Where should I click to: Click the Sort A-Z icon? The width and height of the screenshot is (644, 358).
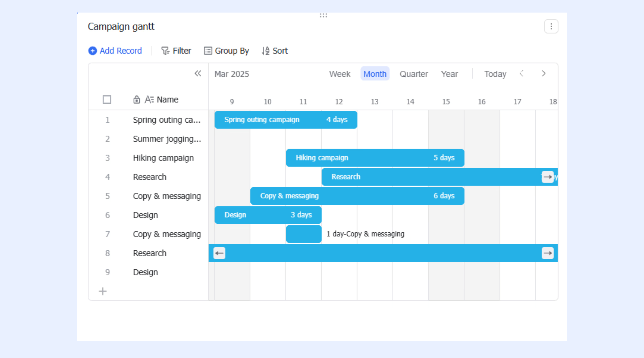(266, 51)
